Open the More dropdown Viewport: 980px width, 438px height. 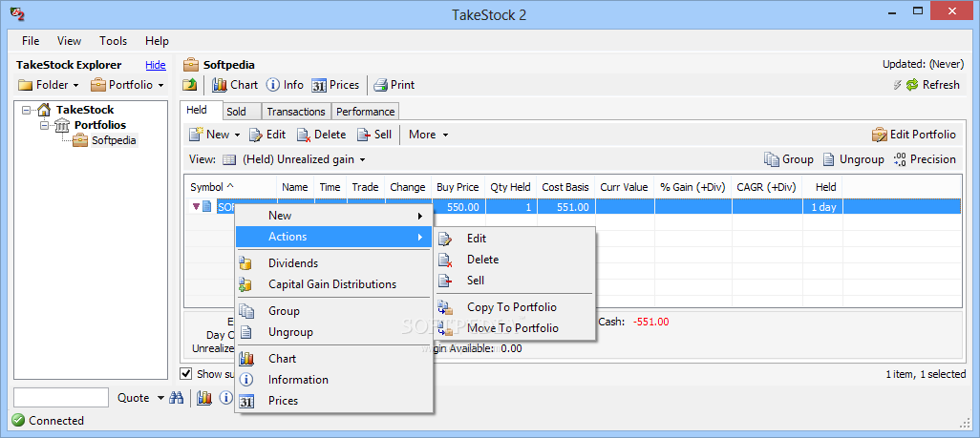coord(428,135)
